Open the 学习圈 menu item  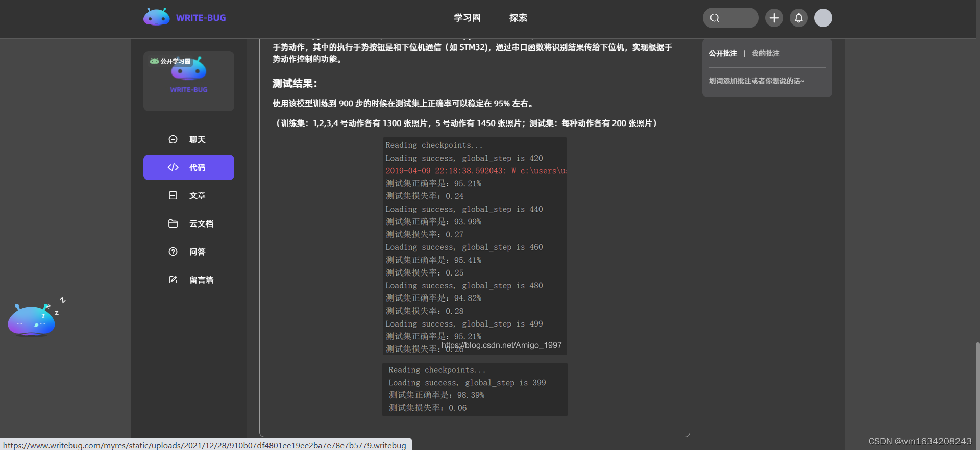[467, 18]
